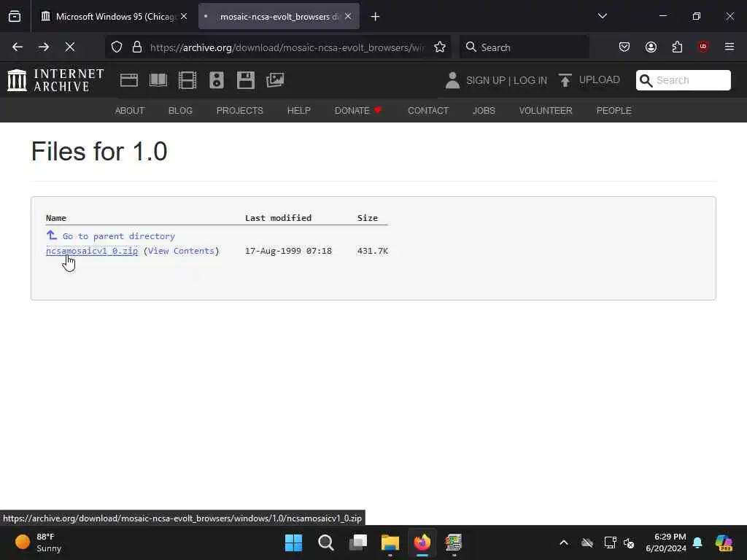Screen dimensions: 747x560
Task: Open the extensions puzzle icon
Action: click(x=677, y=47)
